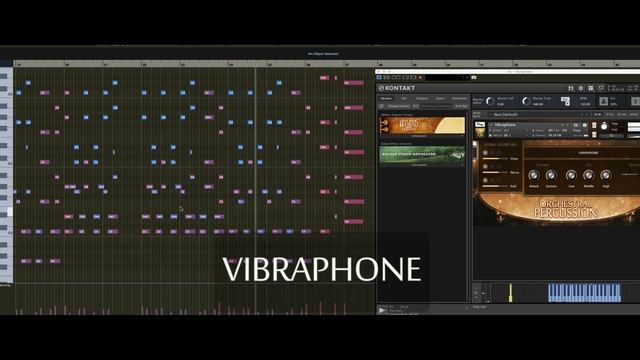The height and width of the screenshot is (360, 640).
Task: Toggle the Hall mic power button
Action: (x=485, y=180)
